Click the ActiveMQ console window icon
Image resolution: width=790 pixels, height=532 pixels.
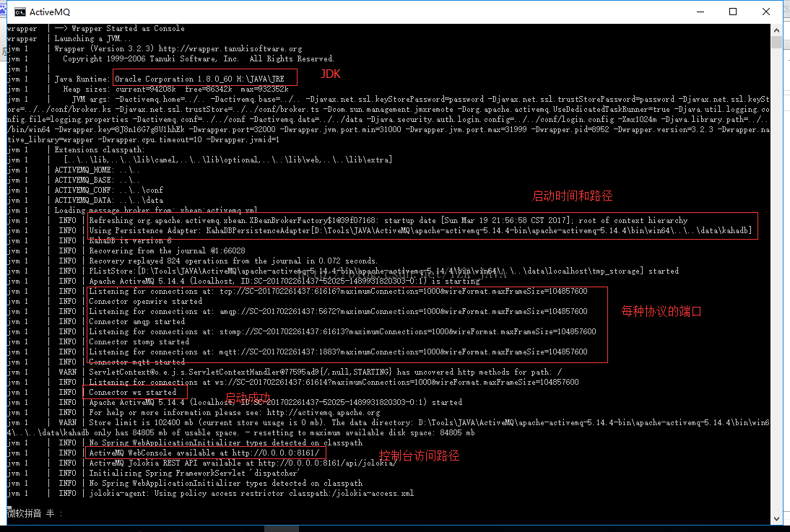19,12
